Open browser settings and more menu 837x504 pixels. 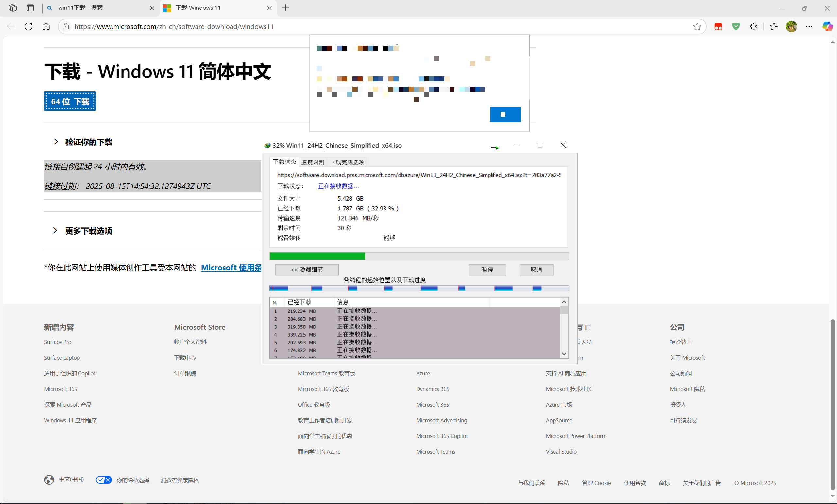[x=809, y=26]
